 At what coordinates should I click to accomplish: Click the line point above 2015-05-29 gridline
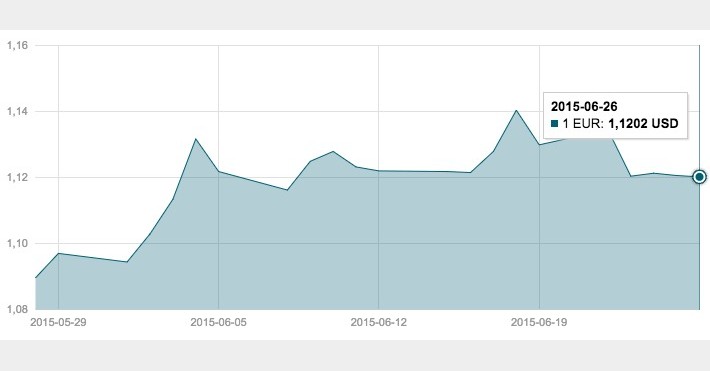(58, 253)
